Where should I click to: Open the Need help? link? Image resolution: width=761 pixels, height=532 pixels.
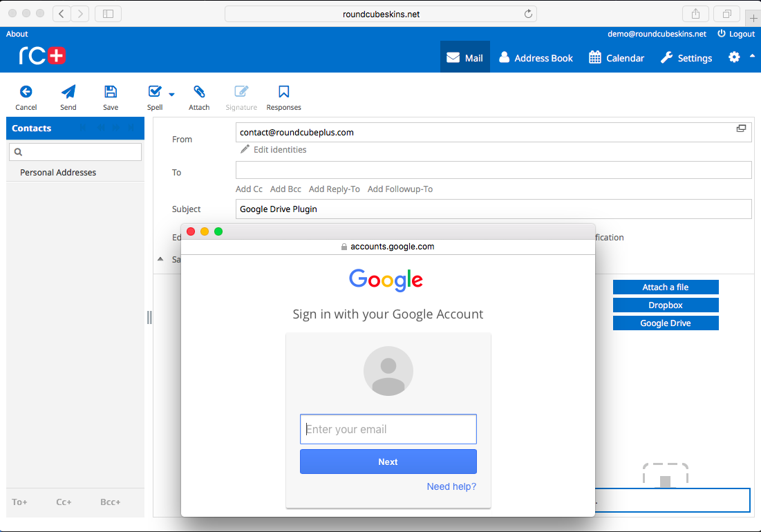click(x=451, y=486)
